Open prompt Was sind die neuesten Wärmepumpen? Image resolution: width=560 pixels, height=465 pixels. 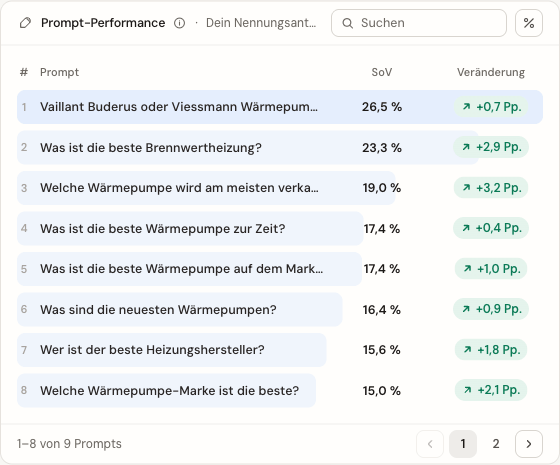280,309
